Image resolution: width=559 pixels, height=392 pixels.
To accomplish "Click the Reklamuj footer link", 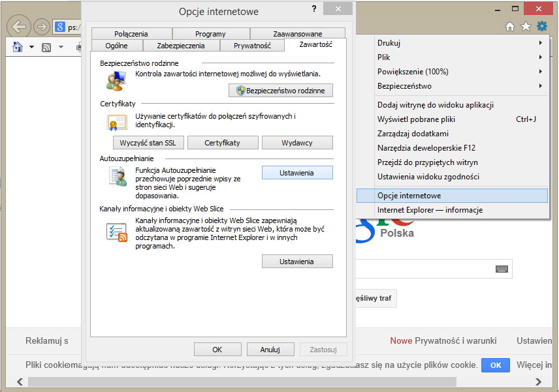I will point(47,340).
